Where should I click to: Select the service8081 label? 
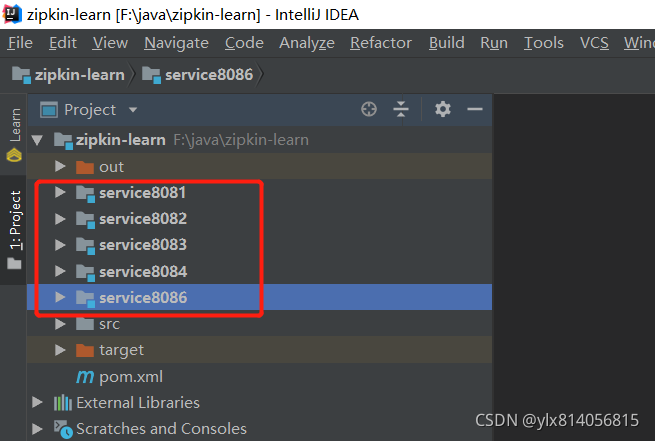142,193
